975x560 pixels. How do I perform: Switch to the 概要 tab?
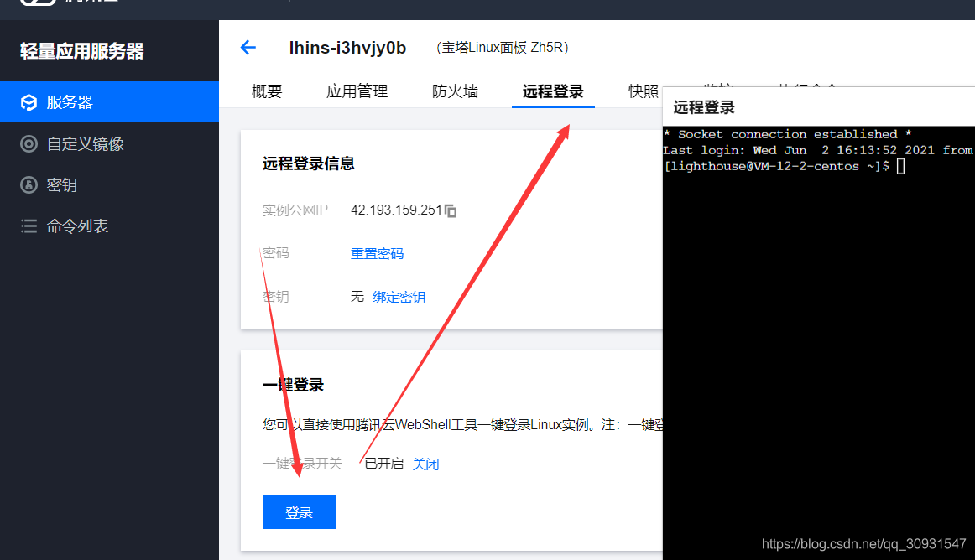pyautogui.click(x=267, y=91)
